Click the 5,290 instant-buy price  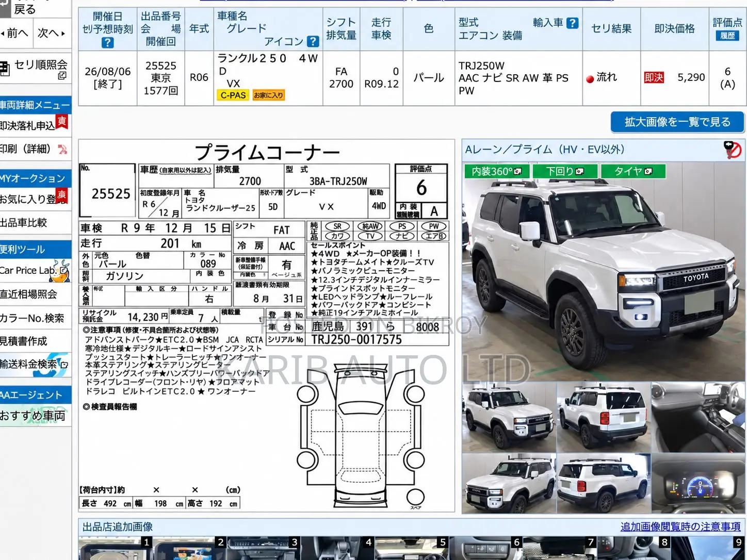click(x=691, y=77)
